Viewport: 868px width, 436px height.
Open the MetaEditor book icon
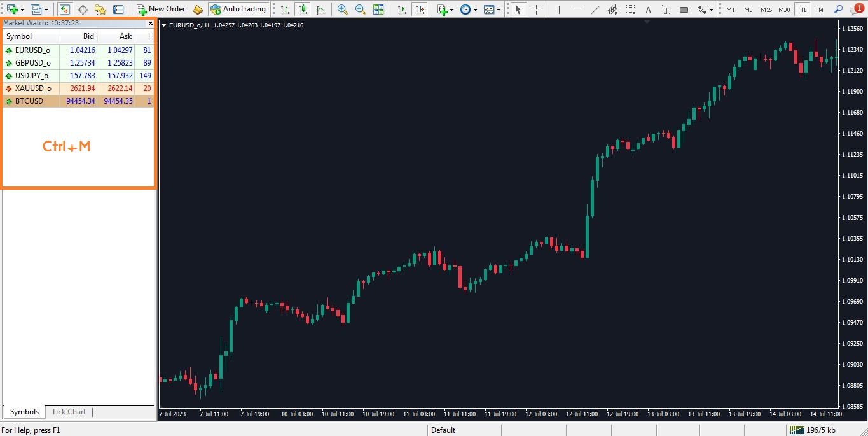pos(198,10)
